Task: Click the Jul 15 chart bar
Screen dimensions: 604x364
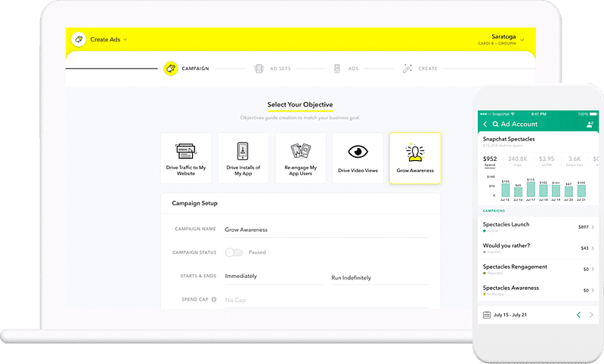Action: 506,190
